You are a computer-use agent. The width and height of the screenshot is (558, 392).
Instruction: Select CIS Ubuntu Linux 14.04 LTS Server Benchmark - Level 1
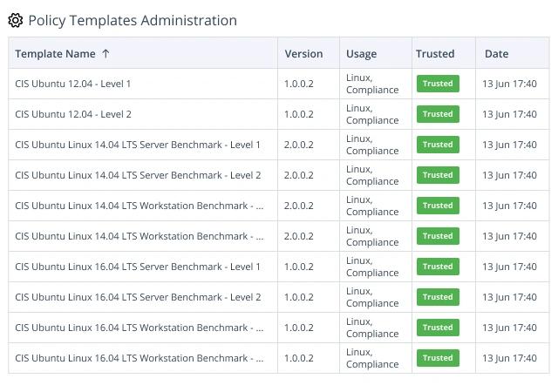pyautogui.click(x=138, y=145)
